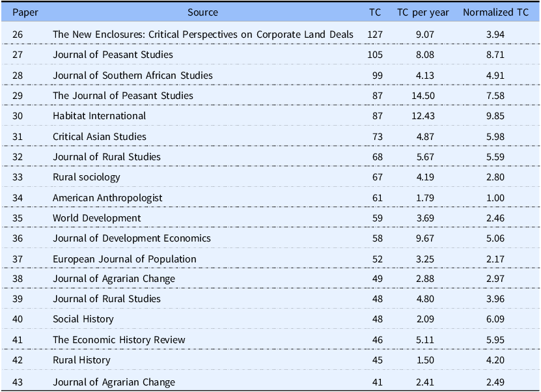The image size is (541, 392).
Task: Click paper number 43 cell
Action: [x=18, y=382]
